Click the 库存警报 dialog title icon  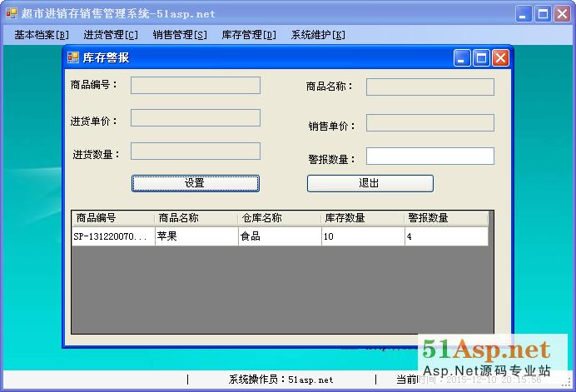pos(73,58)
